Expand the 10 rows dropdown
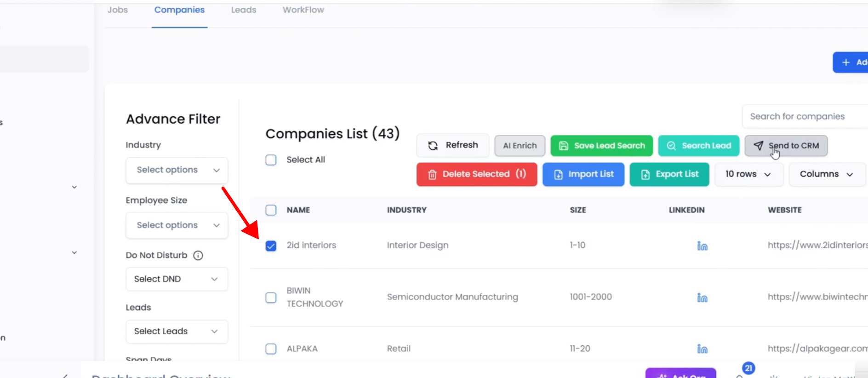 pos(748,174)
